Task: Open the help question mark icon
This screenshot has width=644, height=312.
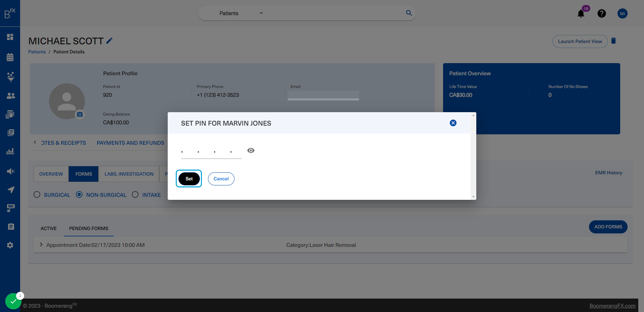Action: tap(602, 13)
